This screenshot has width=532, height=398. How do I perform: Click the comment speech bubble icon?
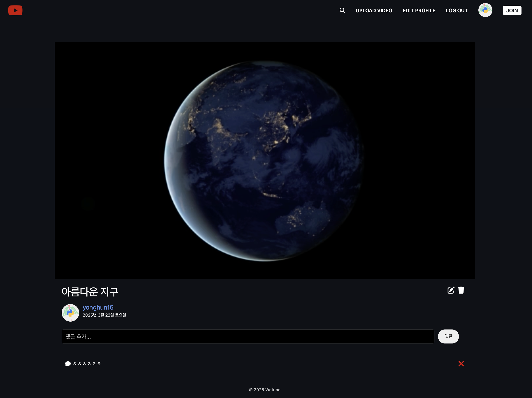(68, 364)
